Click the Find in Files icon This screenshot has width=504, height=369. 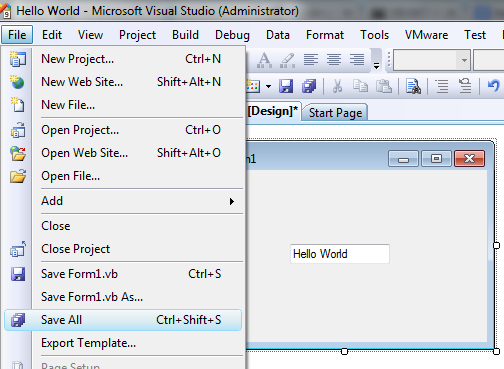[x=413, y=86]
